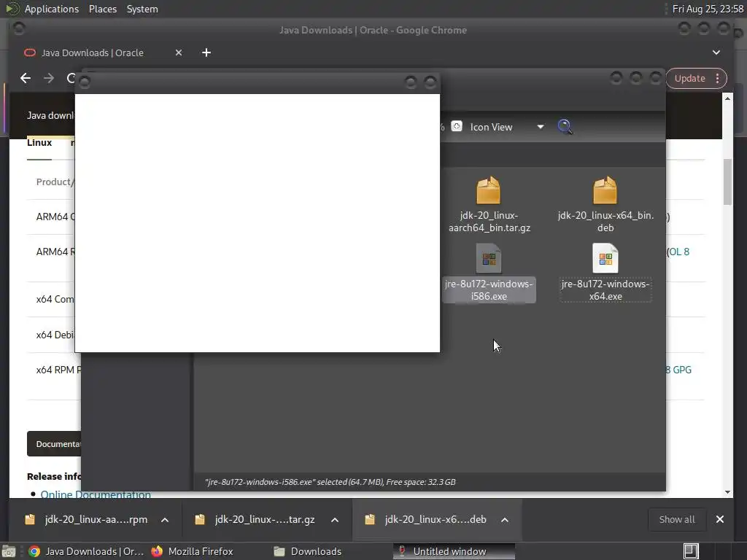
Task: Click the GPG link on Oracle page
Action: pos(682,370)
